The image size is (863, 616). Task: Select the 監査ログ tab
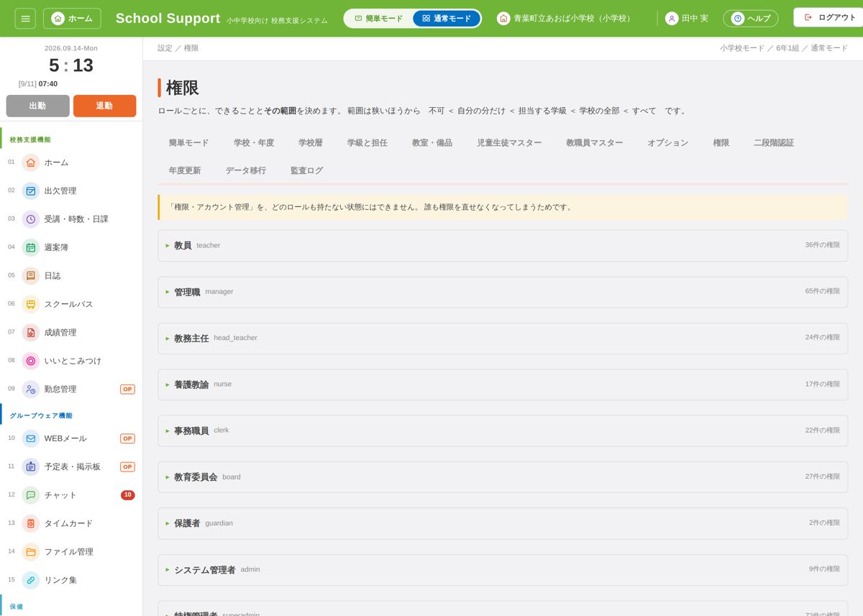point(307,171)
